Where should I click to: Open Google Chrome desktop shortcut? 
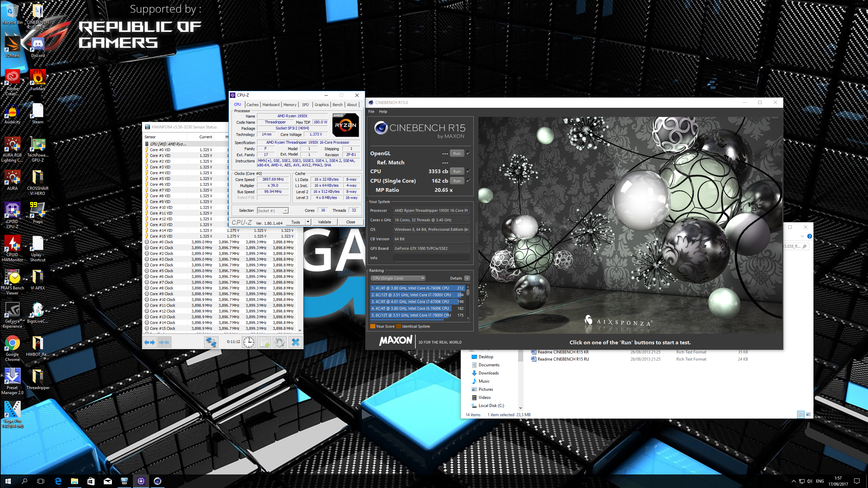click(13, 348)
